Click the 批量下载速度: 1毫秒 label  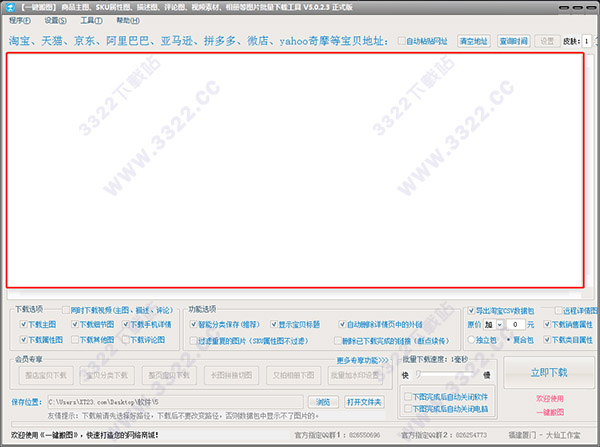(435, 359)
